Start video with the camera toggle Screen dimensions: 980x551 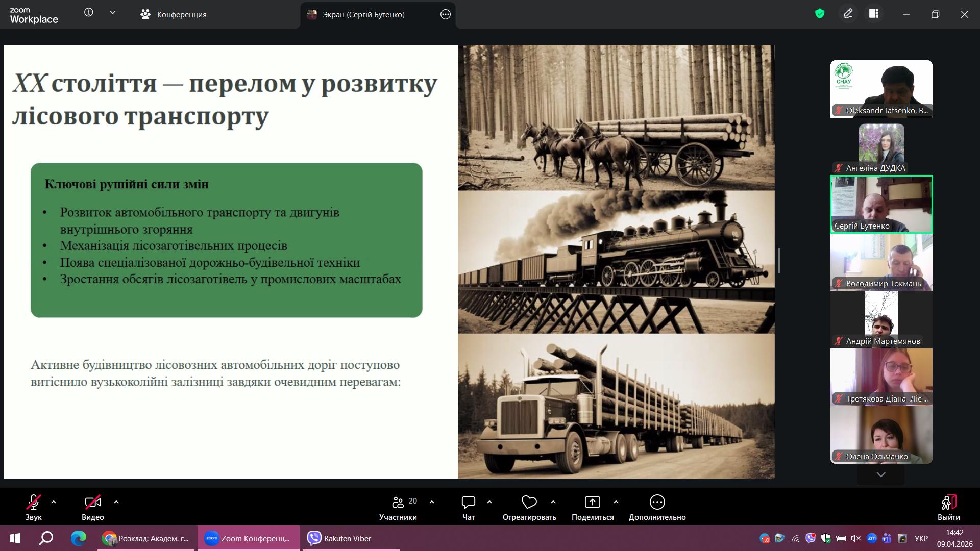pyautogui.click(x=92, y=503)
